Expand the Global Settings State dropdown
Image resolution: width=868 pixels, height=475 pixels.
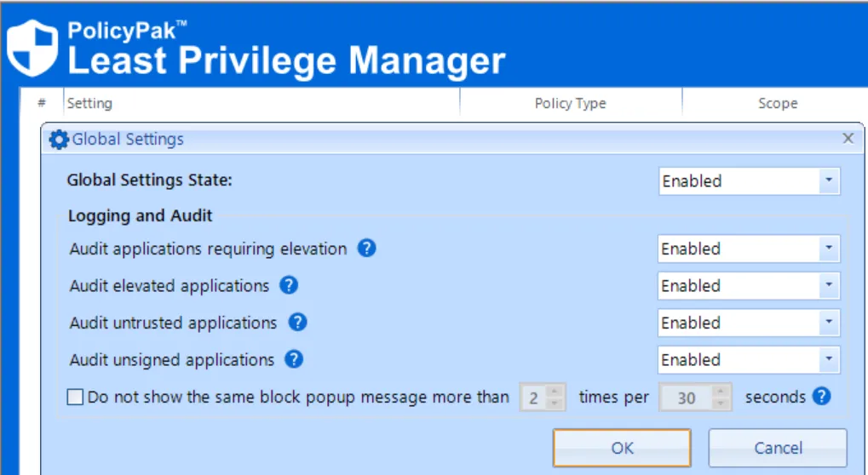[827, 181]
